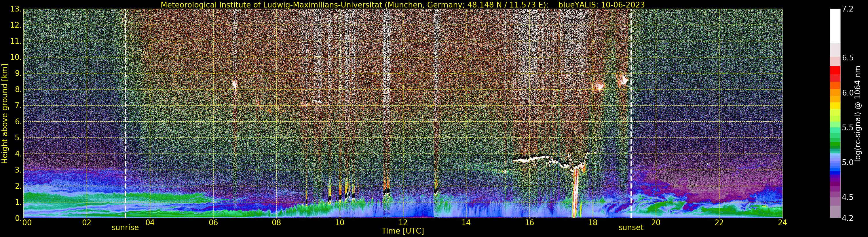Select the 'sunrise' label below the time axis
The height and width of the screenshot is (237, 868).
click(x=125, y=228)
